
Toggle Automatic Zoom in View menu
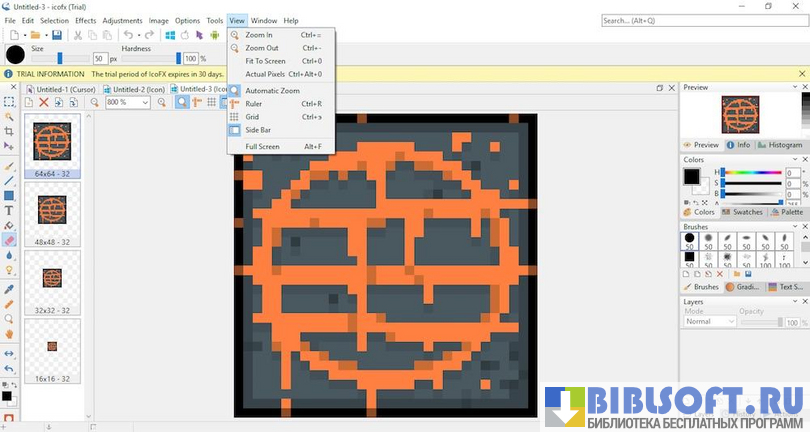tap(272, 90)
